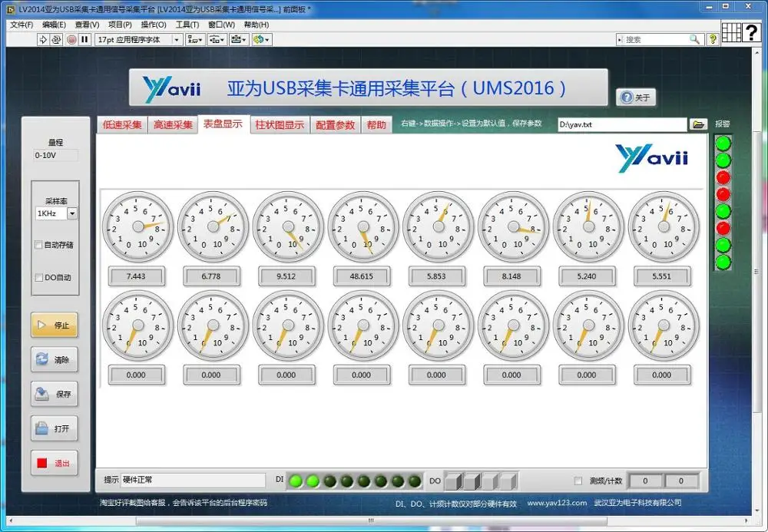This screenshot has height=532, width=768.
Task: Click the Abort Execution red button
Action: [x=72, y=39]
